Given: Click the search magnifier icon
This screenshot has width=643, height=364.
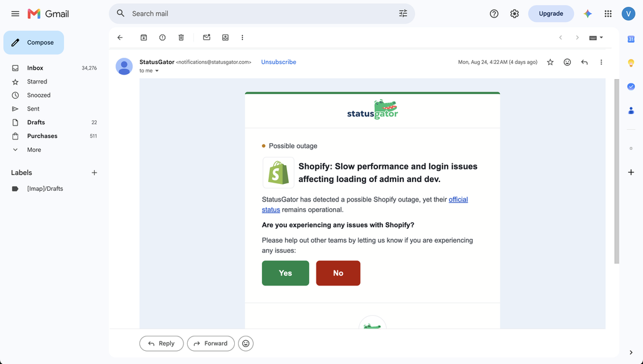Looking at the screenshot, I should coord(121,14).
